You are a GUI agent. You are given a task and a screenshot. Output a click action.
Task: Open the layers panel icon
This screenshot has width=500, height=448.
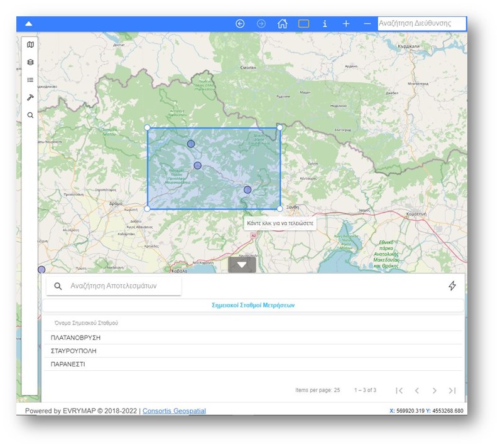pyautogui.click(x=30, y=62)
